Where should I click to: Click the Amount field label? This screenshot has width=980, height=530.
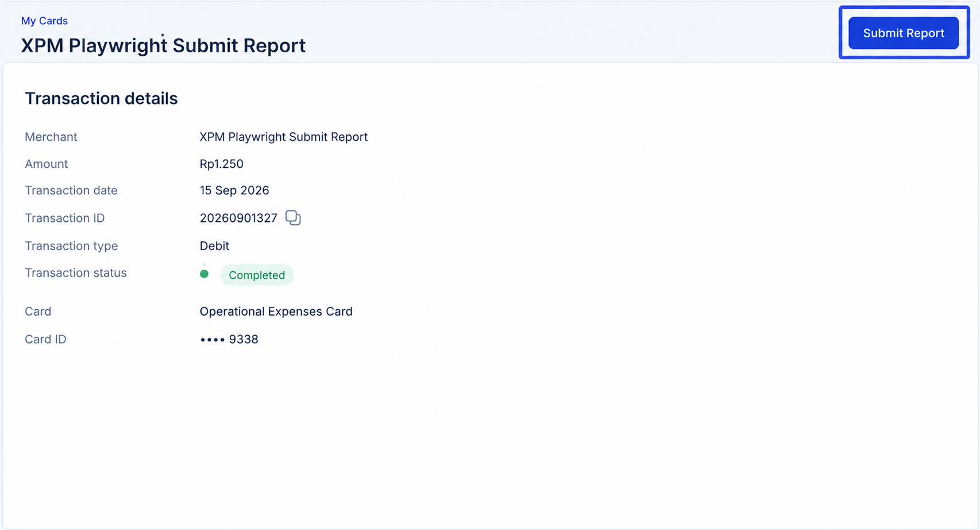click(x=46, y=164)
